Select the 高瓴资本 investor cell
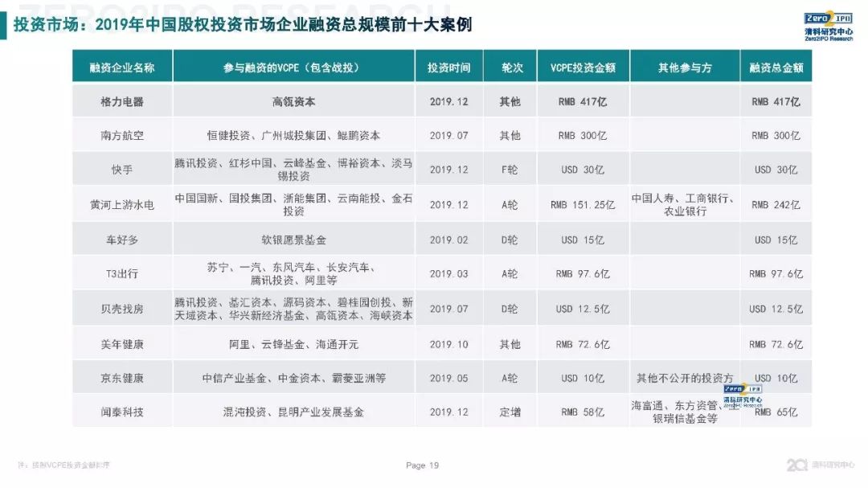Image resolution: width=868 pixels, height=488 pixels. (x=293, y=101)
